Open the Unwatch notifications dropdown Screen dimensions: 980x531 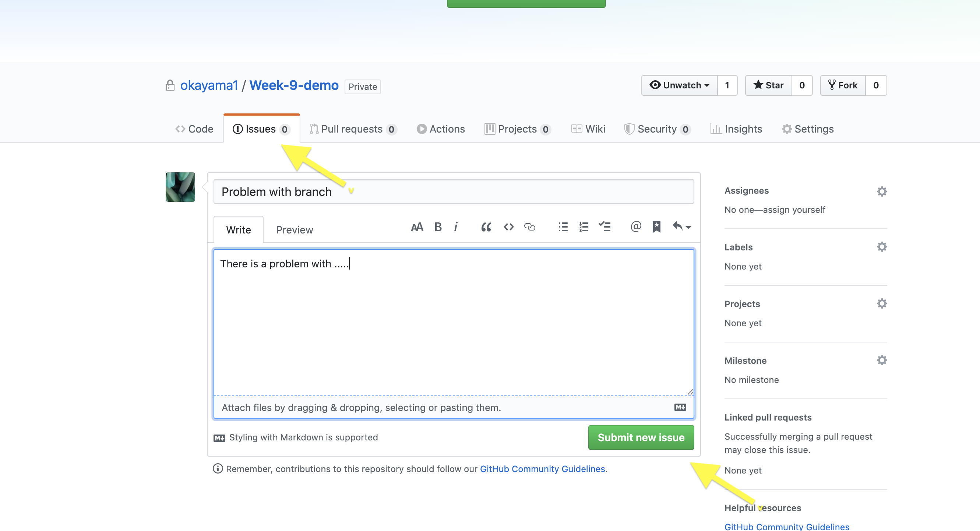[680, 85]
